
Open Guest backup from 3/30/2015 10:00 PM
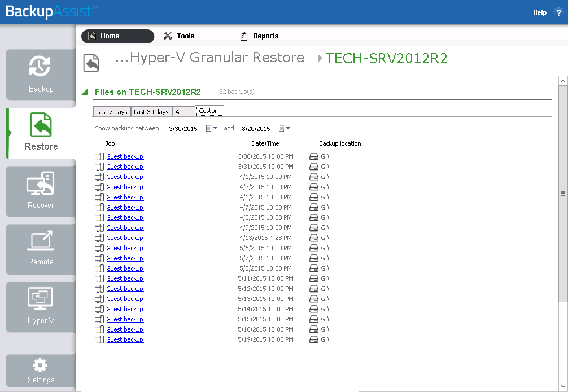click(x=125, y=156)
